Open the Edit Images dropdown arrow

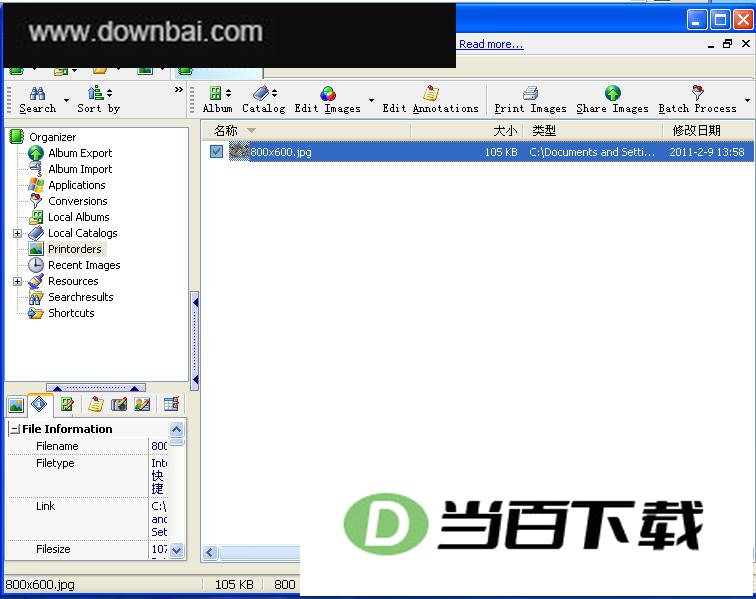pos(371,100)
